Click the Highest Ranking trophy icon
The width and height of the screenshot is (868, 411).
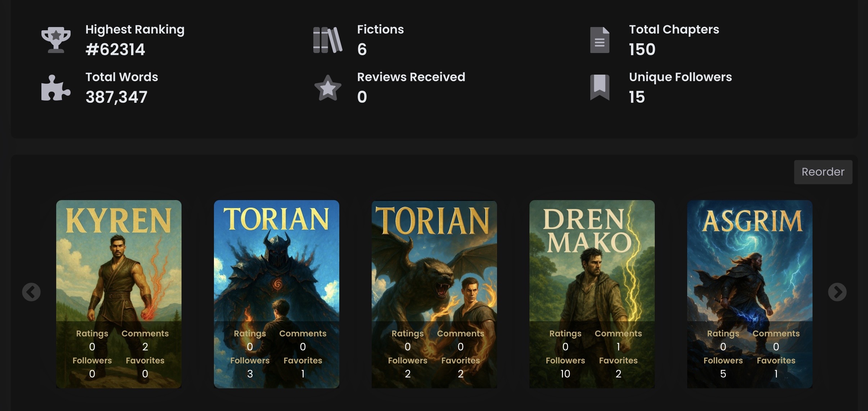click(56, 40)
